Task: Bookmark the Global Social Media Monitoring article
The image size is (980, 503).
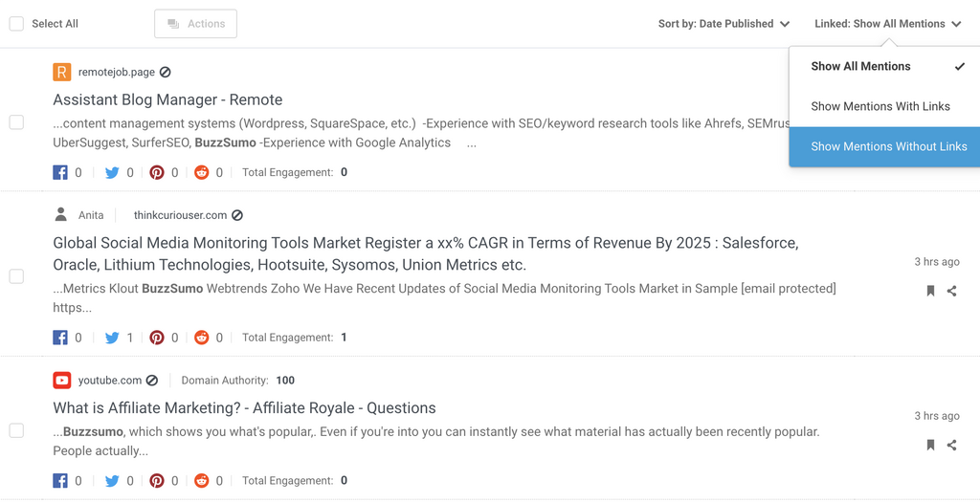Action: (930, 291)
